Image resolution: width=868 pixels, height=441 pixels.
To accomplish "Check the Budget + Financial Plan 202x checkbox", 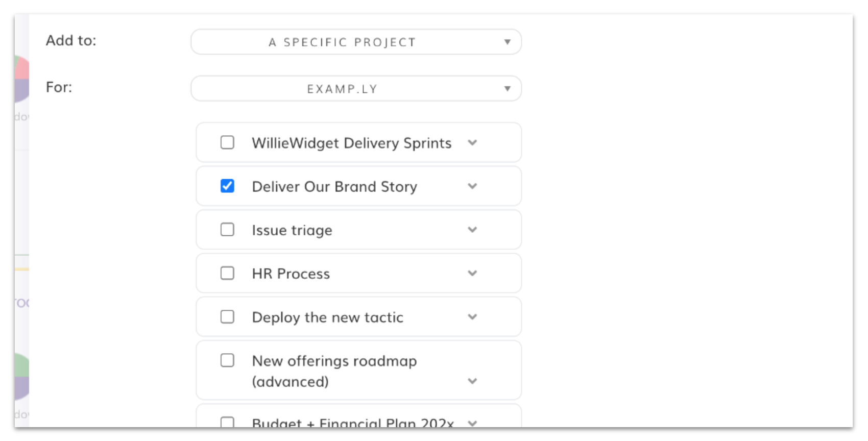I will [x=227, y=422].
